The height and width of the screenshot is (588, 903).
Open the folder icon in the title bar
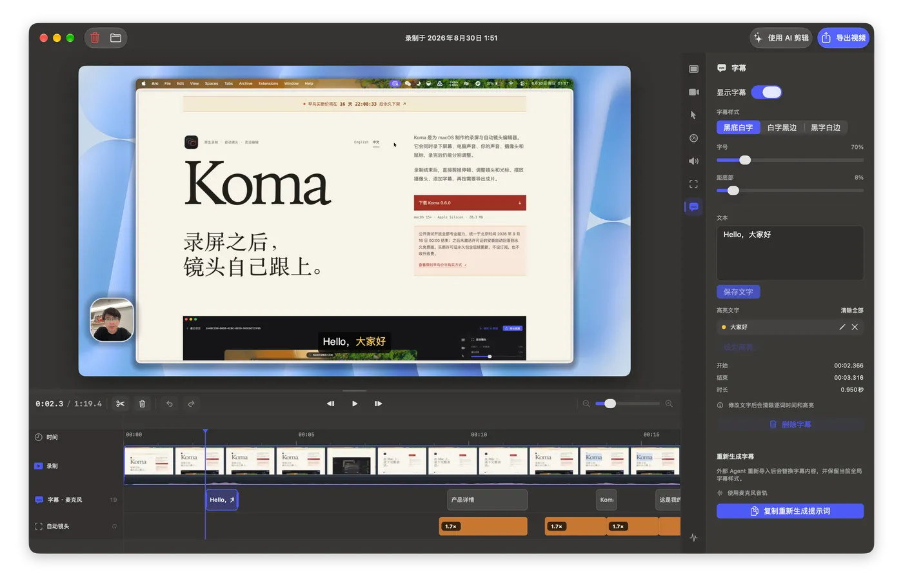click(x=115, y=38)
